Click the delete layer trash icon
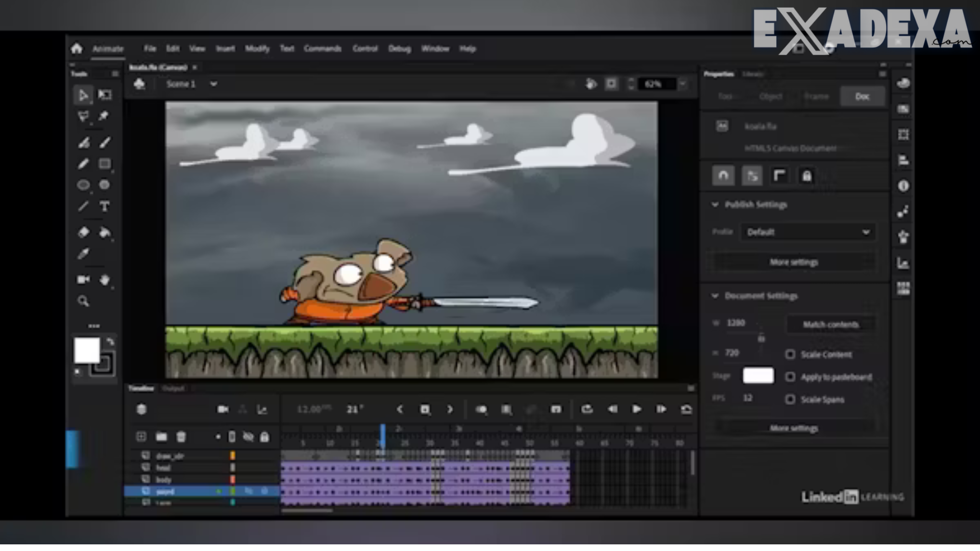 (x=181, y=437)
